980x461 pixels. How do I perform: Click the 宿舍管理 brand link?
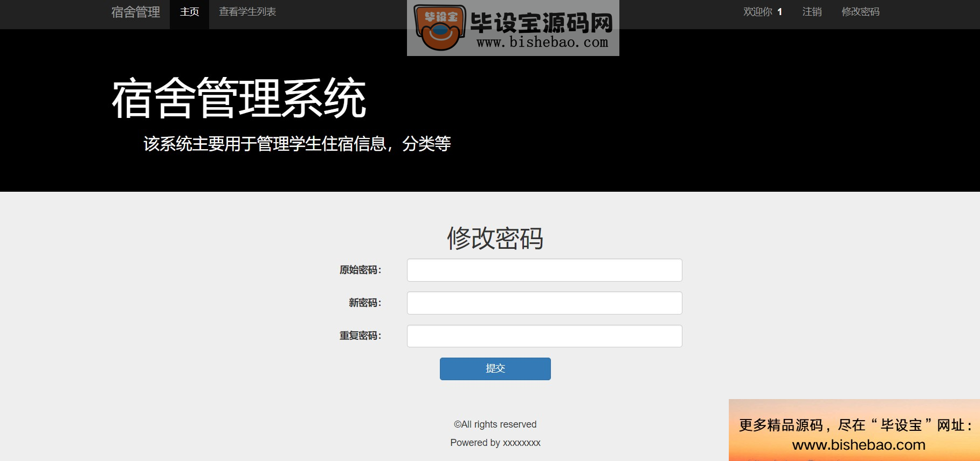[135, 12]
